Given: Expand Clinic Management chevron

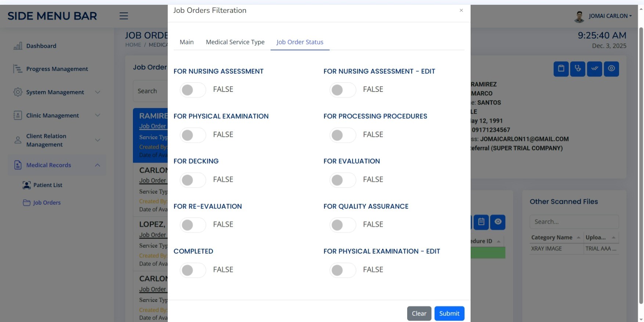Looking at the screenshot, I should pos(98,115).
